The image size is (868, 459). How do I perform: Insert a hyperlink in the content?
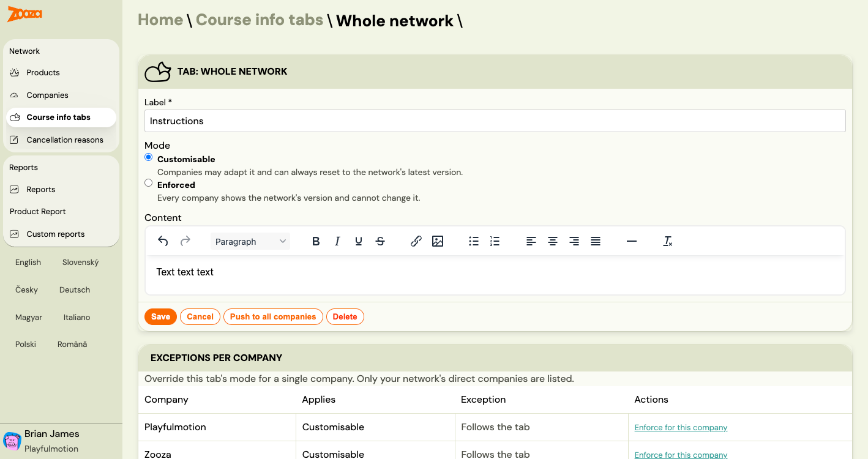[416, 241]
